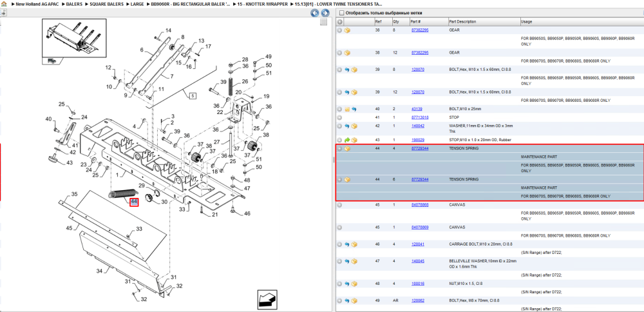Open the side panel toggle icon under home
This screenshot has height=312, width=644.
pos(3,13)
